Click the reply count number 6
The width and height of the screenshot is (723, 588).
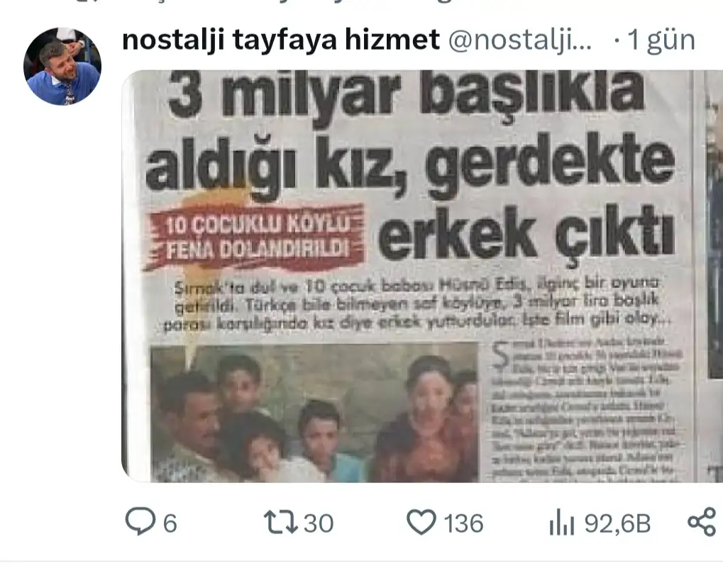170,524
